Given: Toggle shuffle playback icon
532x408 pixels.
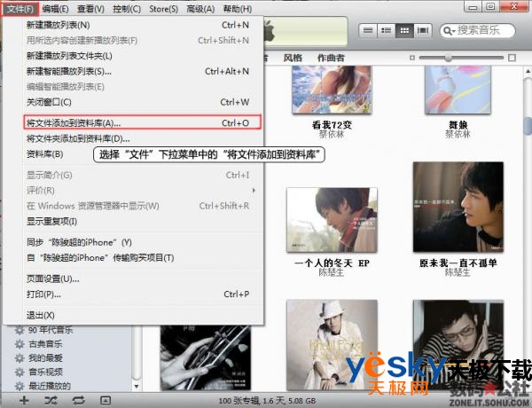Looking at the screenshot, I should tap(51, 401).
